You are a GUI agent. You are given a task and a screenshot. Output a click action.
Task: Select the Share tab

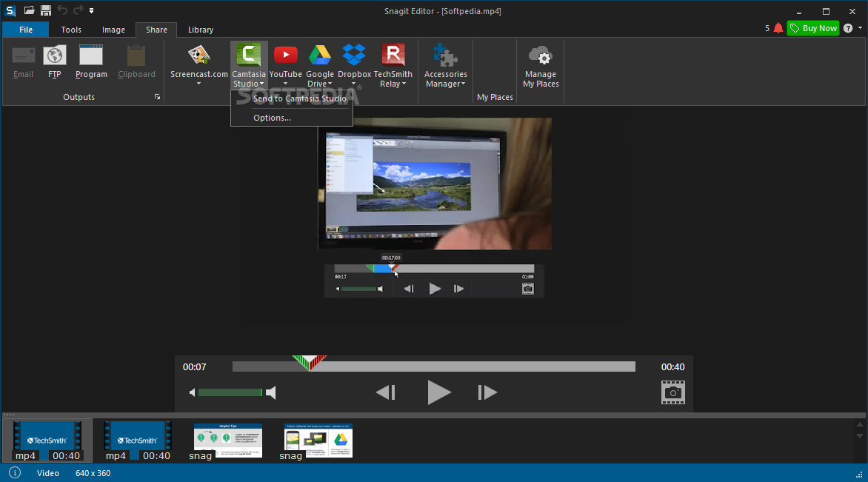156,30
